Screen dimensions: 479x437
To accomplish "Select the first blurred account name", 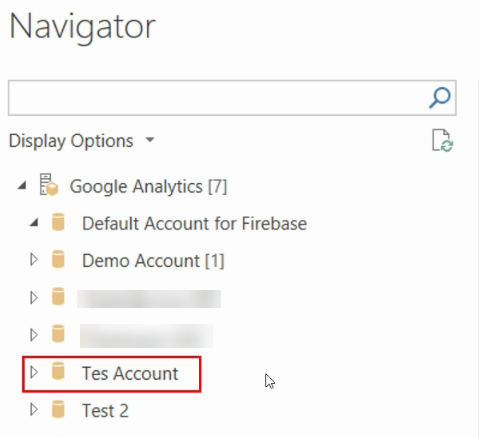I will point(149,299).
